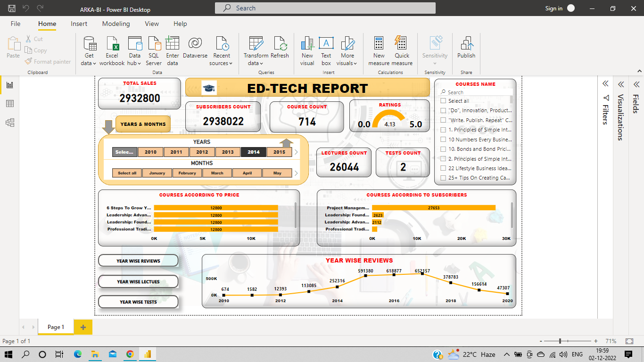This screenshot has width=644, height=362.
Task: Expand the Filters pane
Action: point(605,84)
